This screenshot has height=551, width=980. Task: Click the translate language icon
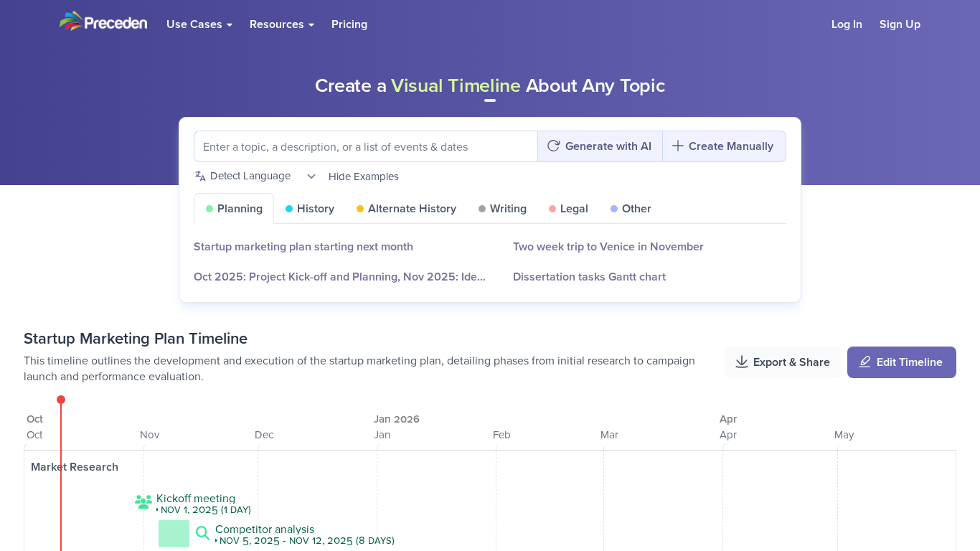(200, 176)
